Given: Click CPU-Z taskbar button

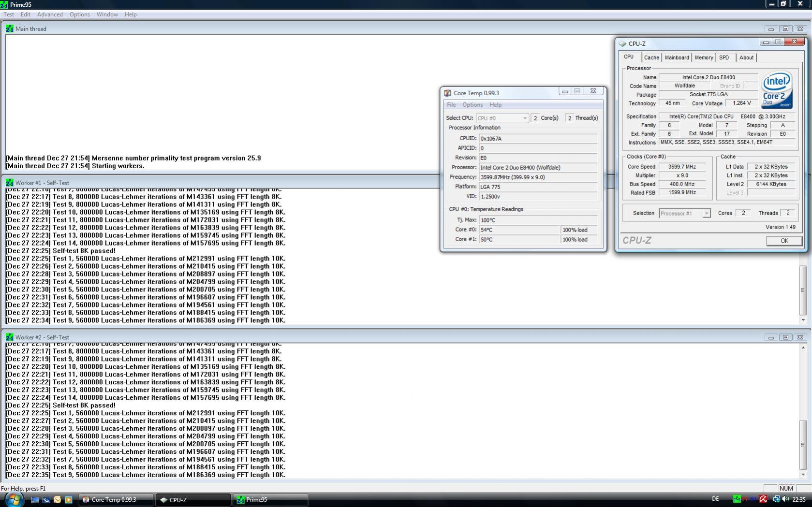Looking at the screenshot, I should coord(193,500).
